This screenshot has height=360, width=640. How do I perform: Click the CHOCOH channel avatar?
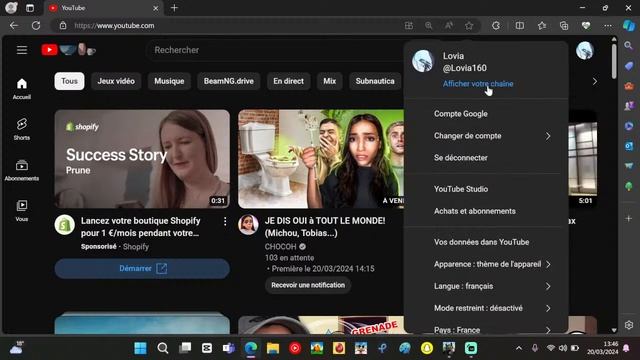(248, 224)
